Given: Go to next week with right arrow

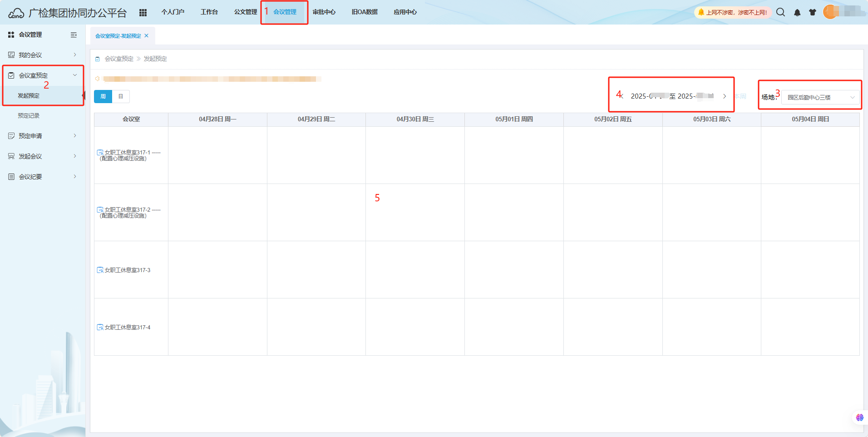Looking at the screenshot, I should [725, 96].
